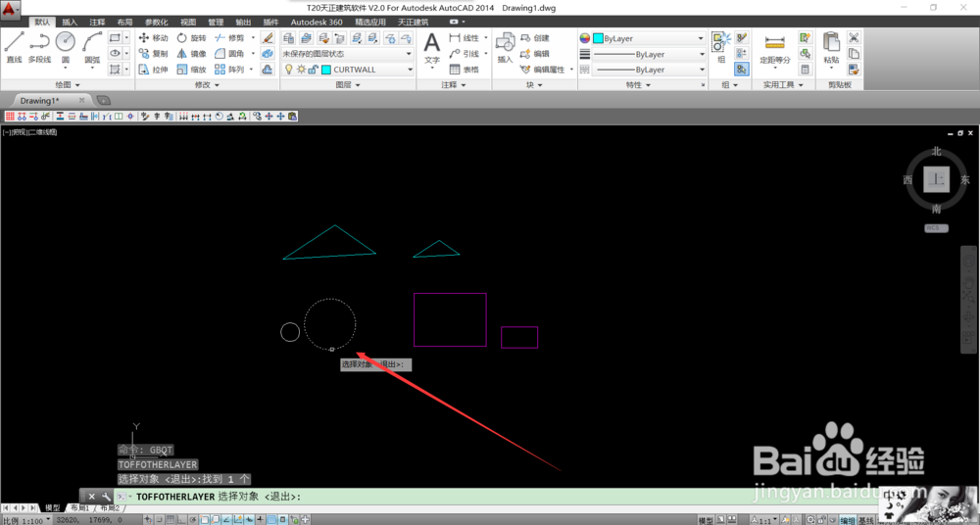Image resolution: width=980 pixels, height=525 pixels.
Task: Close the command line window X
Action: [x=91, y=497]
